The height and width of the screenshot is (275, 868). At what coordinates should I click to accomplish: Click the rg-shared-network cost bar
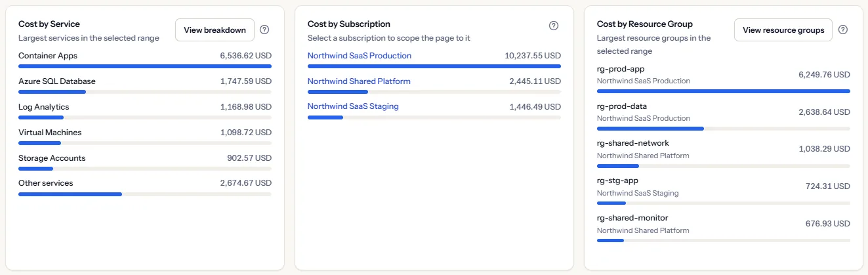click(724, 166)
